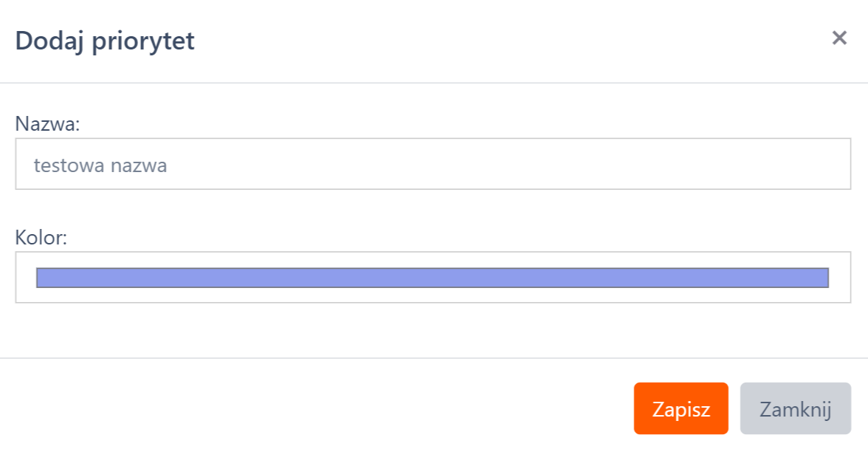Save the new priority with Zapisz
The height and width of the screenshot is (452, 868).
pyautogui.click(x=681, y=408)
